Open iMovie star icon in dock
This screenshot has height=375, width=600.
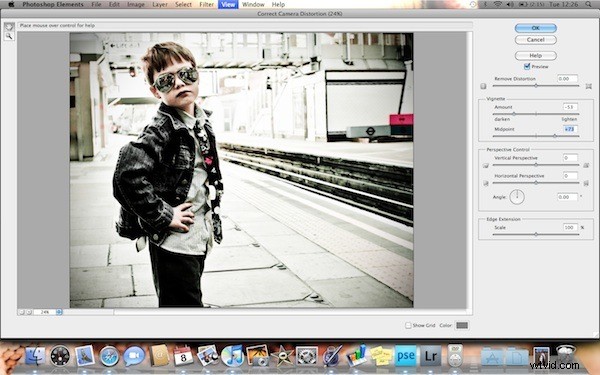point(282,356)
